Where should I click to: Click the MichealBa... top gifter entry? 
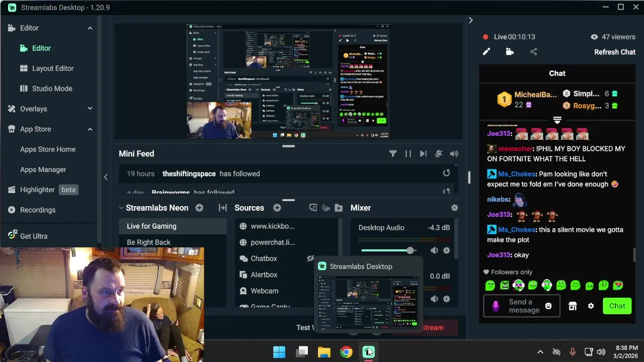pos(527,99)
